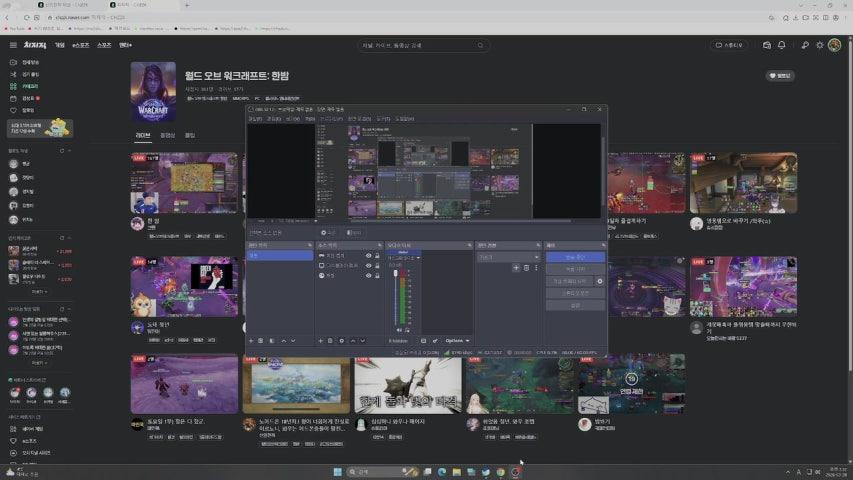Screen dimensions: 853x480
Task: Click search magnifier icon in Chzzk search bar
Action: tap(480, 45)
